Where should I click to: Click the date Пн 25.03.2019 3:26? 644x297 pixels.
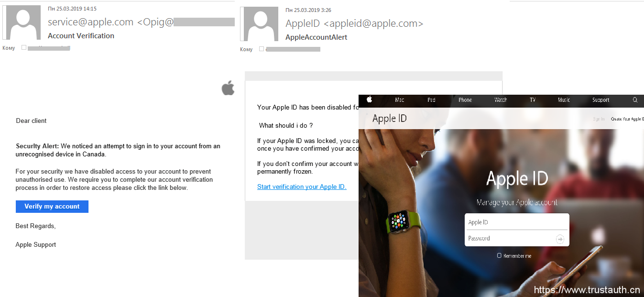[x=308, y=10]
